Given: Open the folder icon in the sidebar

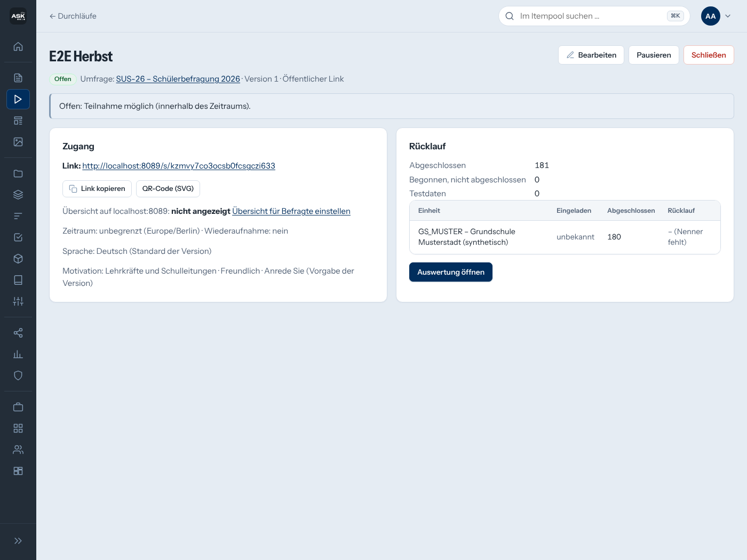Looking at the screenshot, I should (x=18, y=173).
